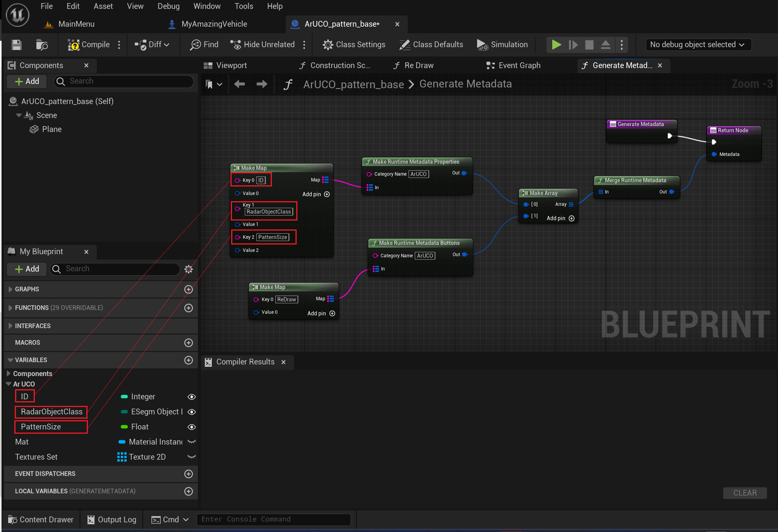
Task: Click Float type pill of PatternSize variable
Action: (124, 427)
